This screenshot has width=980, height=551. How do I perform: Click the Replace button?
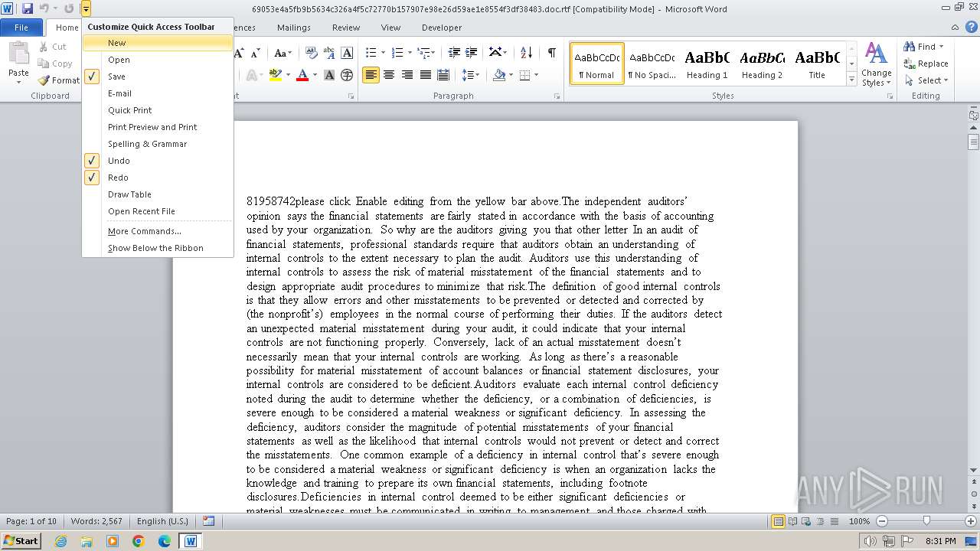coord(926,64)
